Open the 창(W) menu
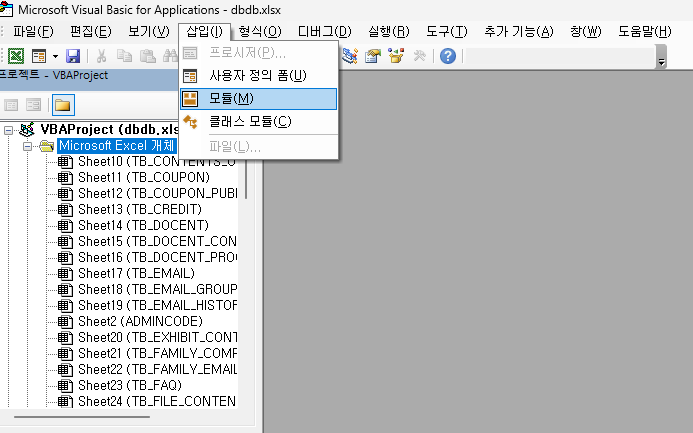The height and width of the screenshot is (433, 693). (x=586, y=31)
